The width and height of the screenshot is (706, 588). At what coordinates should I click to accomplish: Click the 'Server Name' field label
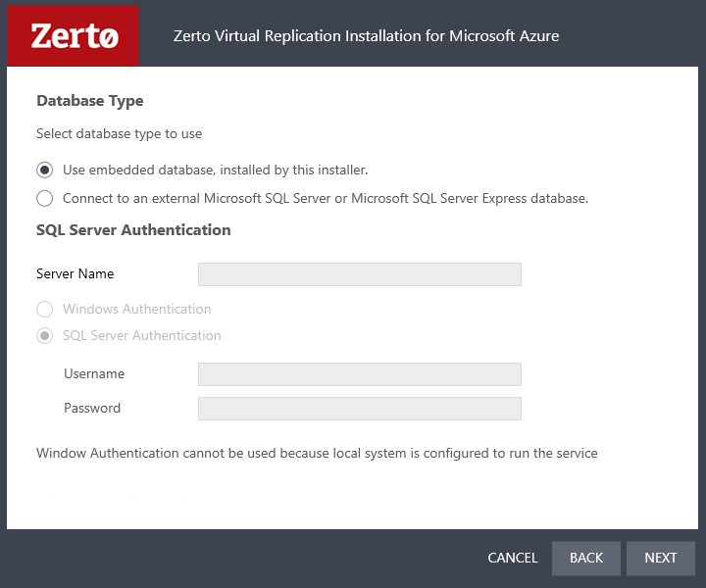click(76, 274)
